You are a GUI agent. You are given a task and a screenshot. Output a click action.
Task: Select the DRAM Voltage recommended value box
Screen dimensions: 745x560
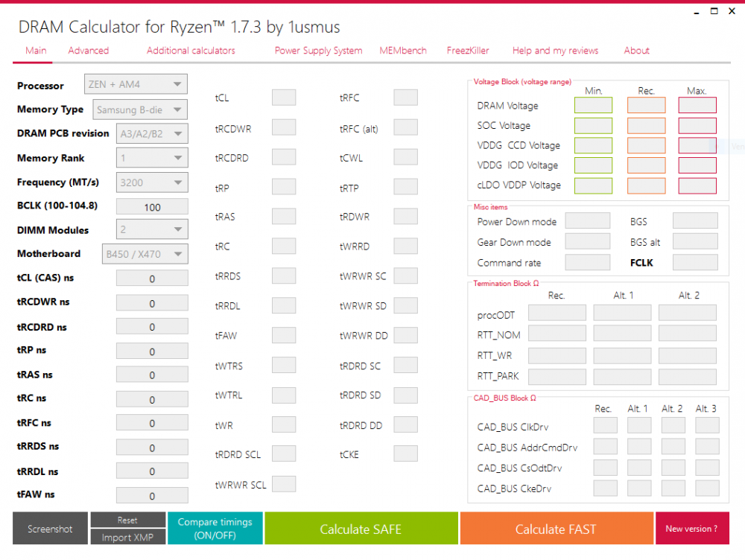(x=646, y=105)
